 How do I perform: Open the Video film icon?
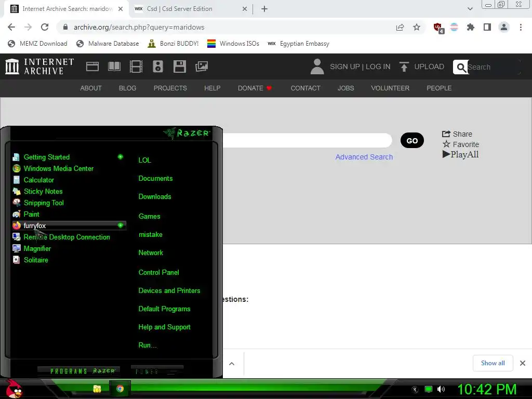click(x=136, y=66)
